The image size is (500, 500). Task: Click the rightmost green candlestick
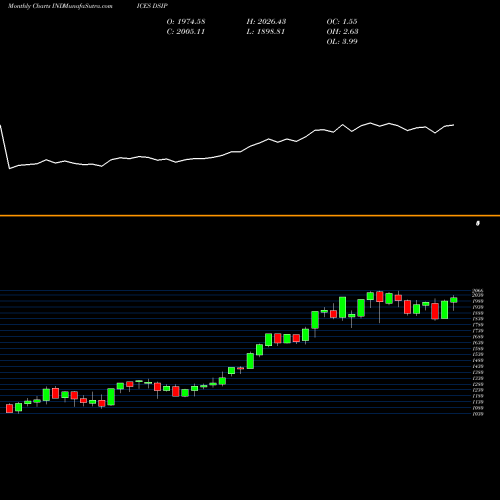pos(454,300)
